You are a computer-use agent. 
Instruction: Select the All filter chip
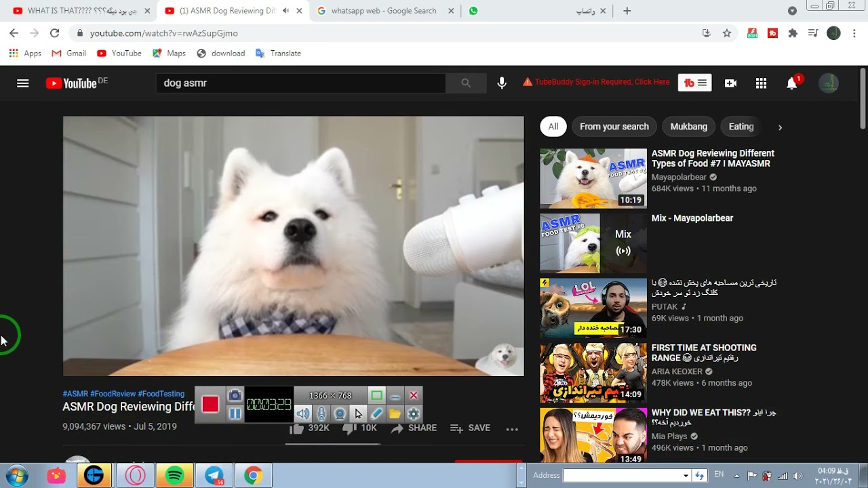click(x=553, y=127)
